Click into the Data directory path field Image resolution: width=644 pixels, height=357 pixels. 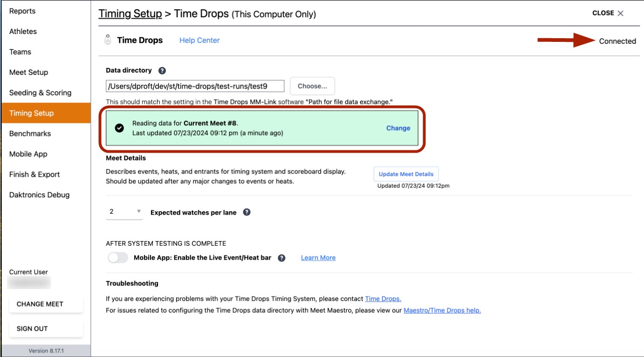click(x=195, y=86)
